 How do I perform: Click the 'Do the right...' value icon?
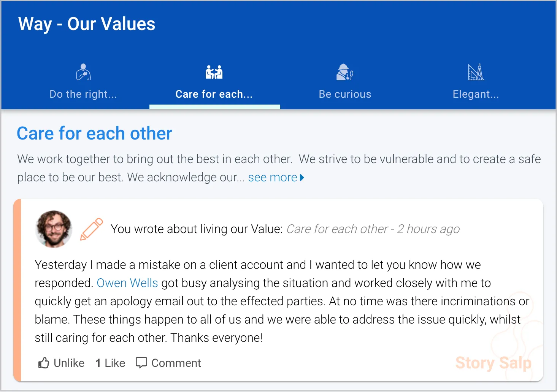83,72
